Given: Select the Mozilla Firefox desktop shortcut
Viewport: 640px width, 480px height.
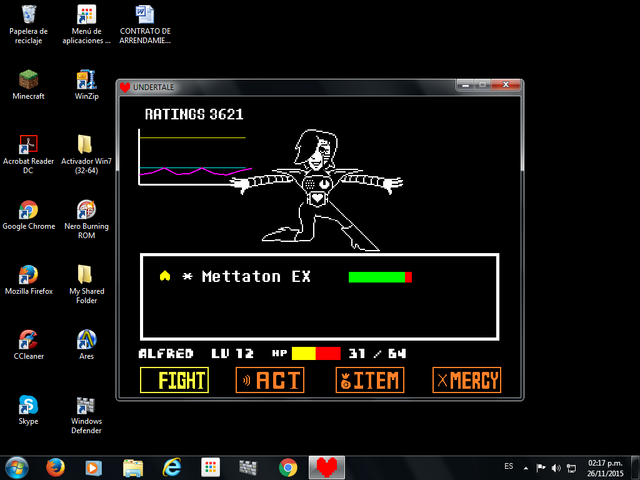Looking at the screenshot, I should pos(29,280).
